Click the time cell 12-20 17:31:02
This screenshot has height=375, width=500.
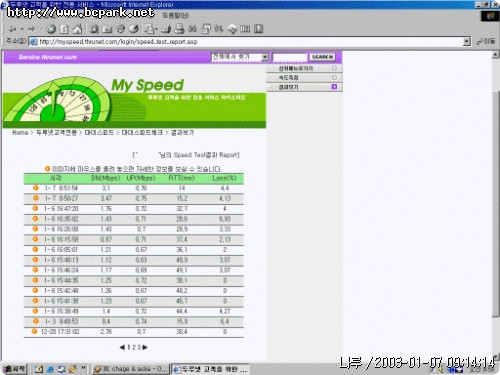[x=60, y=332]
